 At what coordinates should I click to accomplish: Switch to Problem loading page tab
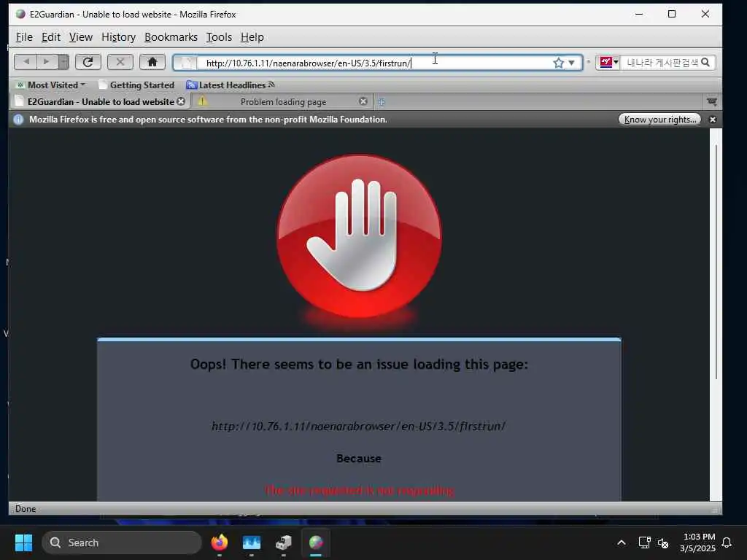(x=283, y=101)
